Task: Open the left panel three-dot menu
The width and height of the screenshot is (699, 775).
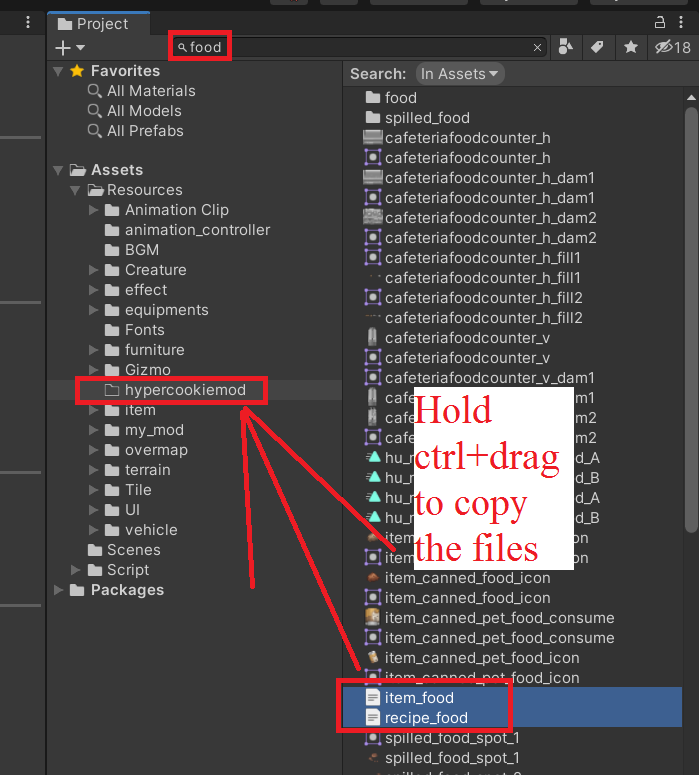Action: tap(28, 22)
